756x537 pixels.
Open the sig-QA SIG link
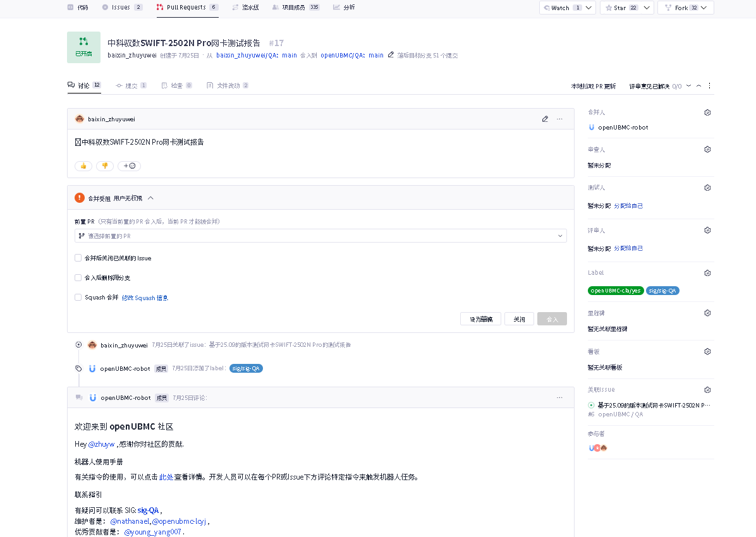tap(148, 510)
